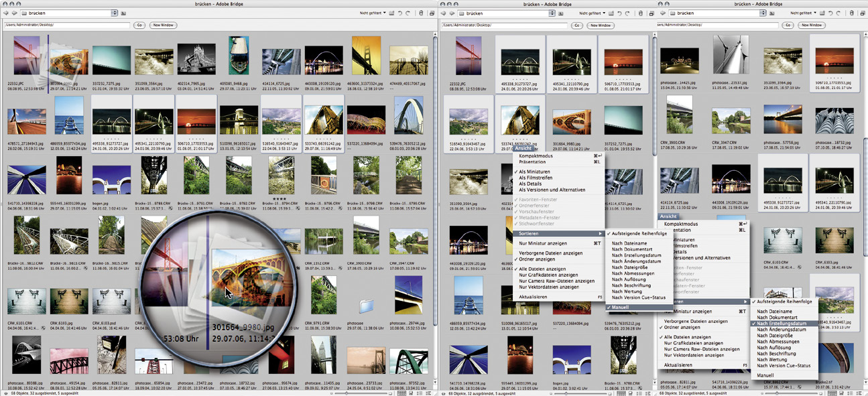Choose 'Kompaktmodus' in middle window menu
Image resolution: width=868 pixels, height=396 pixels.
point(536,155)
